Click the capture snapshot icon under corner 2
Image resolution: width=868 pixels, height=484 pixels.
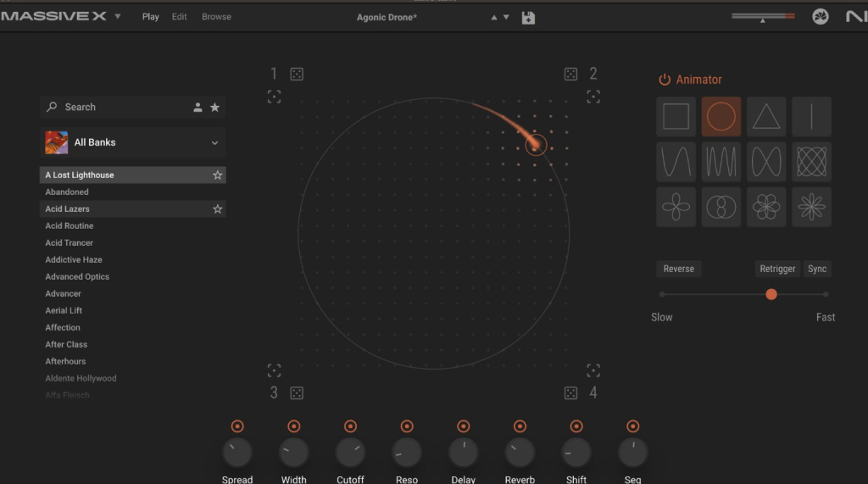pos(593,97)
